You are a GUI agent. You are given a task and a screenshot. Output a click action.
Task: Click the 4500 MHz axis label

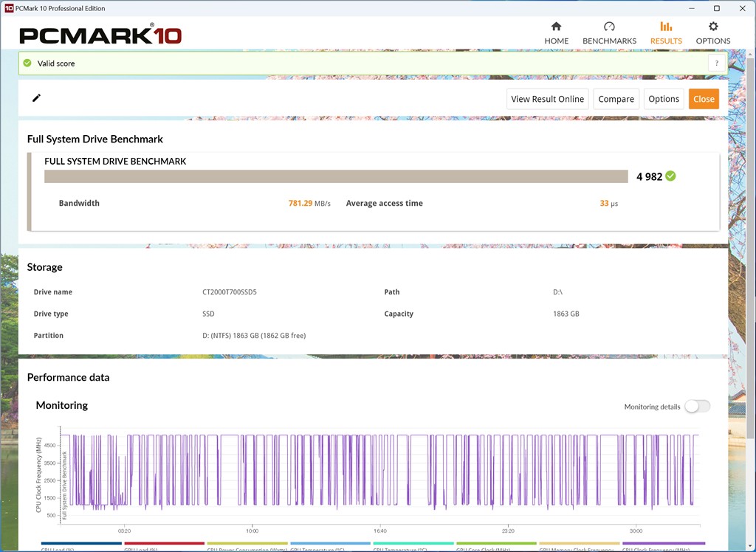point(50,446)
